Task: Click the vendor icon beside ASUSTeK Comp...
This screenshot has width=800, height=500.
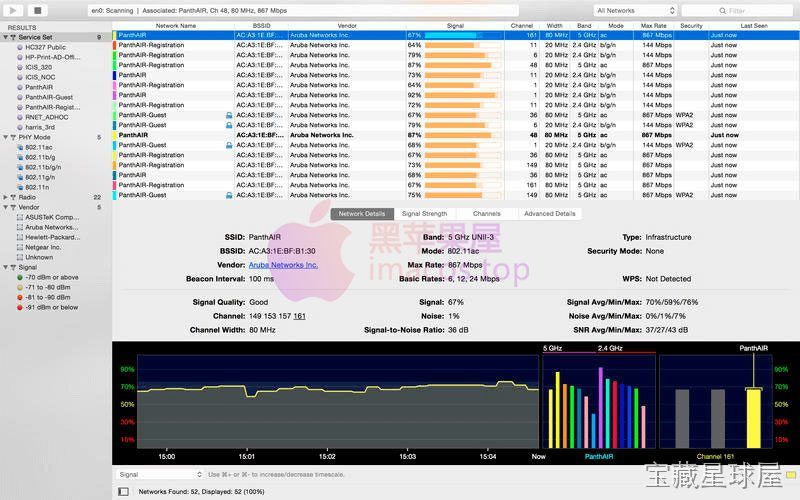Action: pyautogui.click(x=20, y=217)
